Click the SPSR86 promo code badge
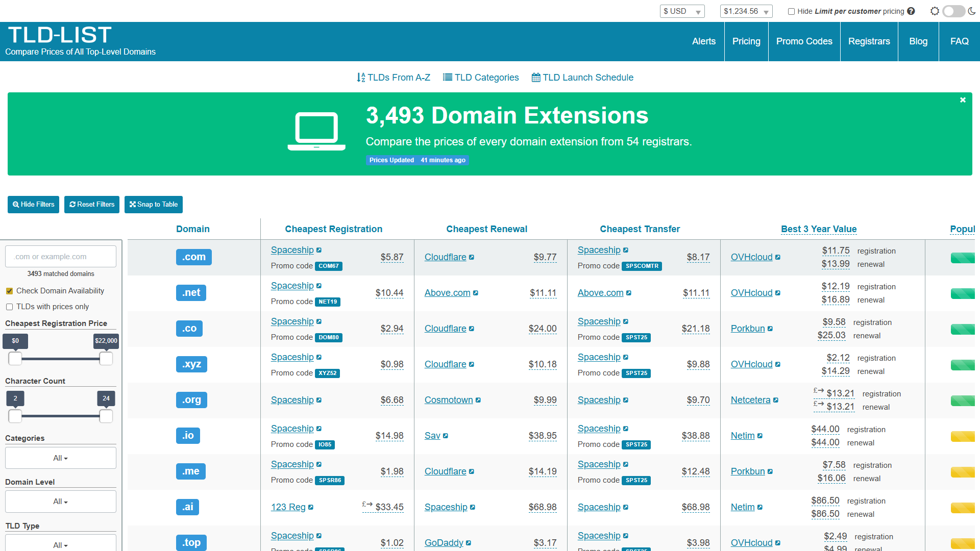This screenshot has height=551, width=980. click(x=330, y=480)
